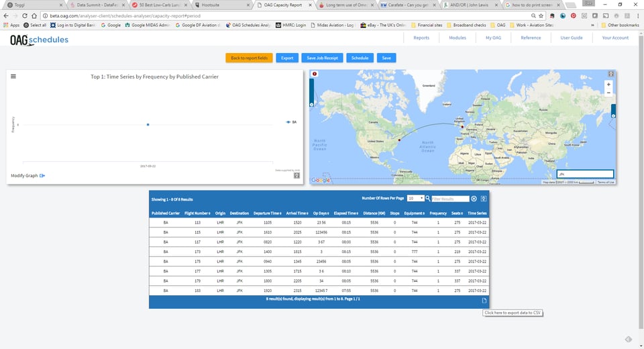
Task: Click the browser back arrow
Action: tap(6, 15)
